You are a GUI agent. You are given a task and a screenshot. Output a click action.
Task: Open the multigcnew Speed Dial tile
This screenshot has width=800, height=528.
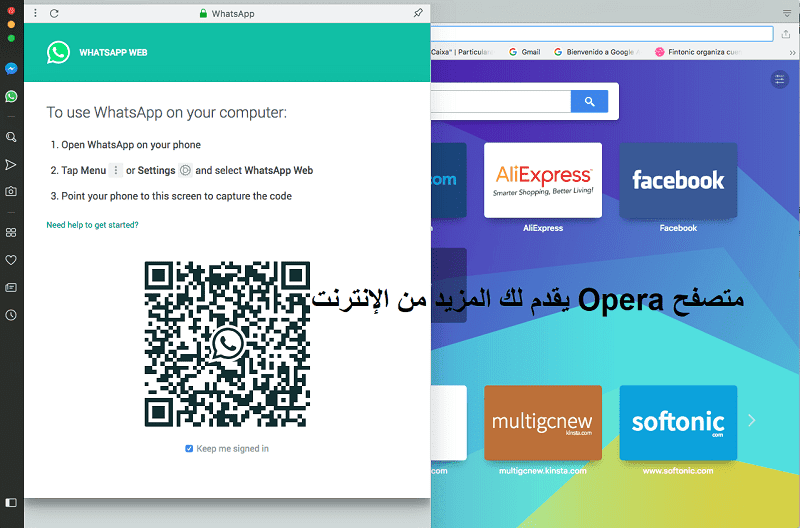coord(543,423)
